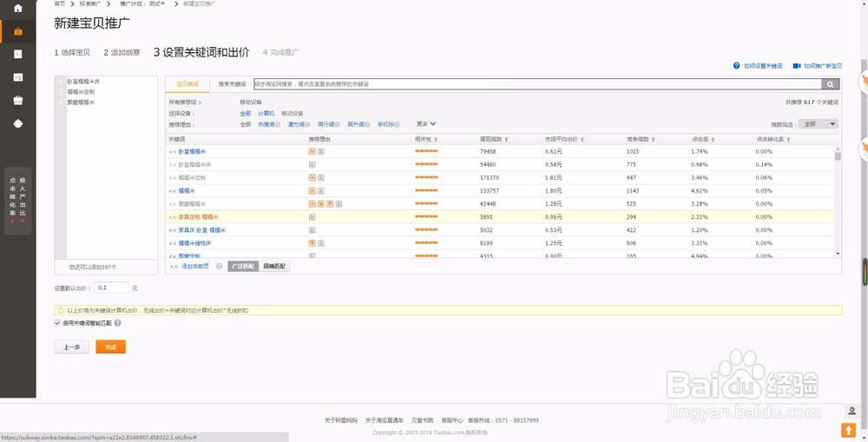The height and width of the screenshot is (442, 868).
Task: Switch to the 宝贝推词 tab
Action: tap(187, 84)
